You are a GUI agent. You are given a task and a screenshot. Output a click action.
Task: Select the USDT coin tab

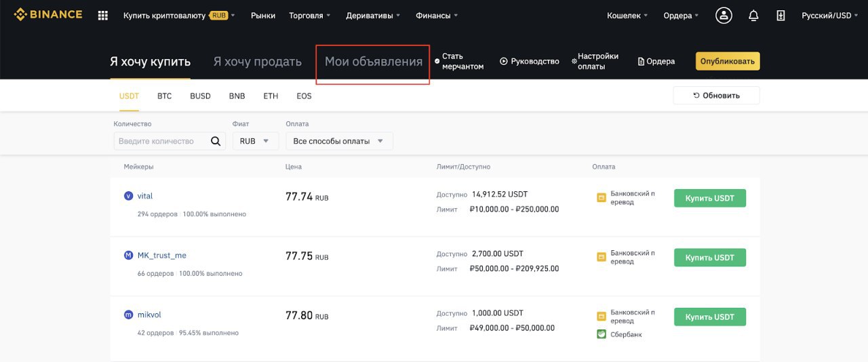[129, 96]
